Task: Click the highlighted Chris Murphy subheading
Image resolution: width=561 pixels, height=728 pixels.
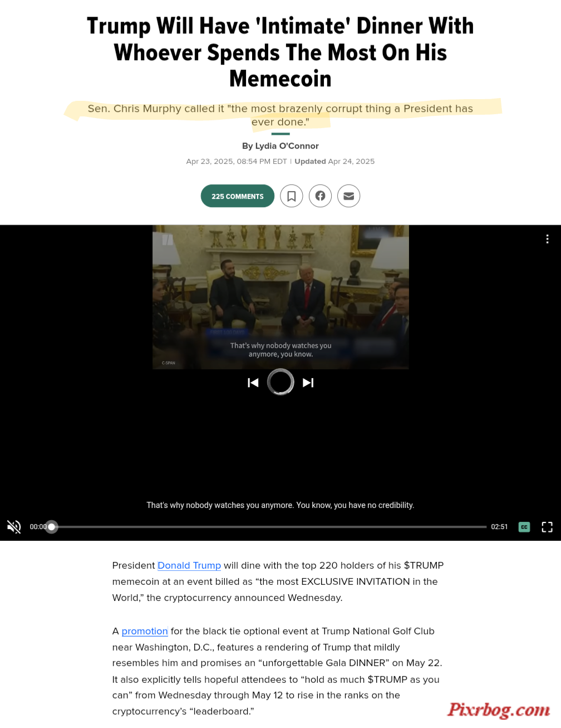Action: 280,115
